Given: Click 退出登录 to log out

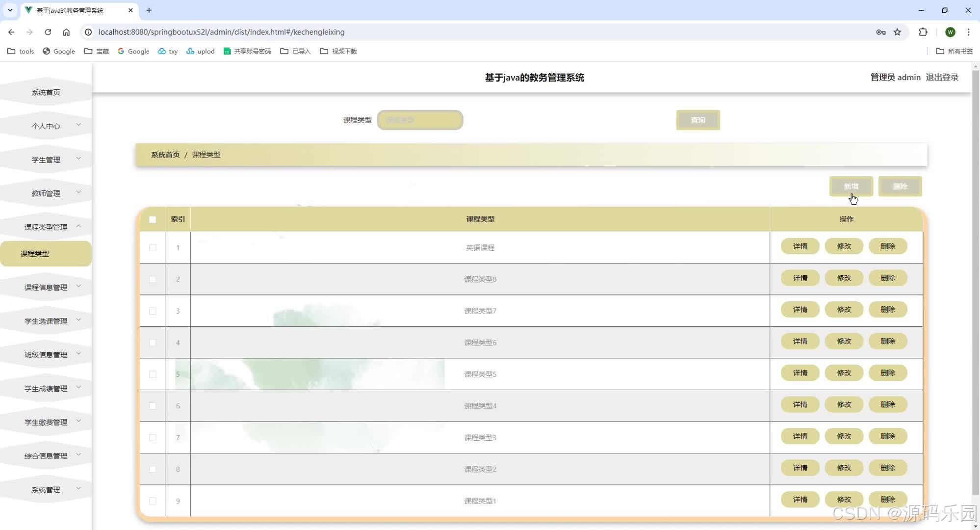Looking at the screenshot, I should pos(942,77).
